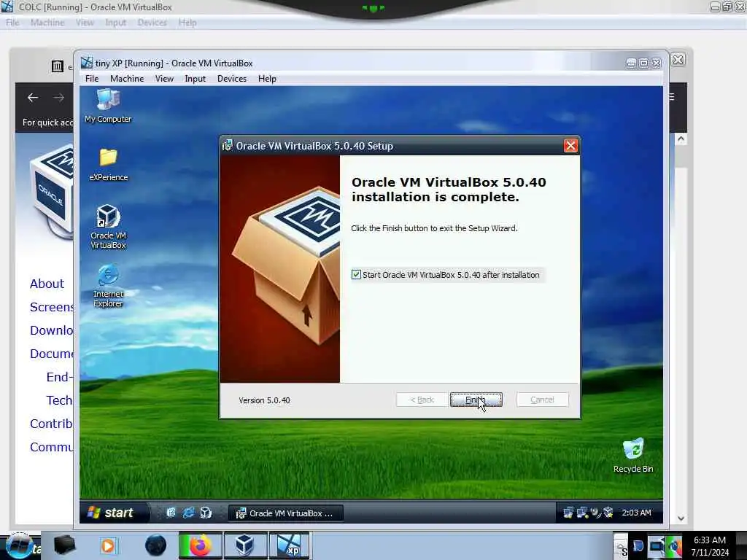Open the File menu of the COLC window

[12, 23]
